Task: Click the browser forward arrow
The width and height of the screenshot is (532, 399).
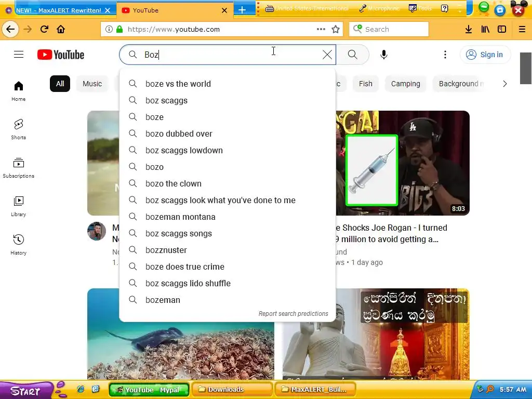Action: click(28, 29)
